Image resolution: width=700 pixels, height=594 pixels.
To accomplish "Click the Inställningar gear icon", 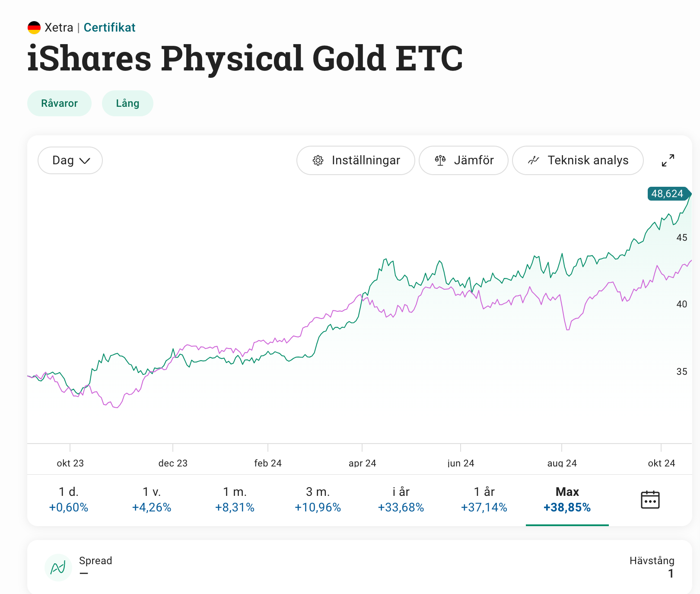I will point(318,160).
